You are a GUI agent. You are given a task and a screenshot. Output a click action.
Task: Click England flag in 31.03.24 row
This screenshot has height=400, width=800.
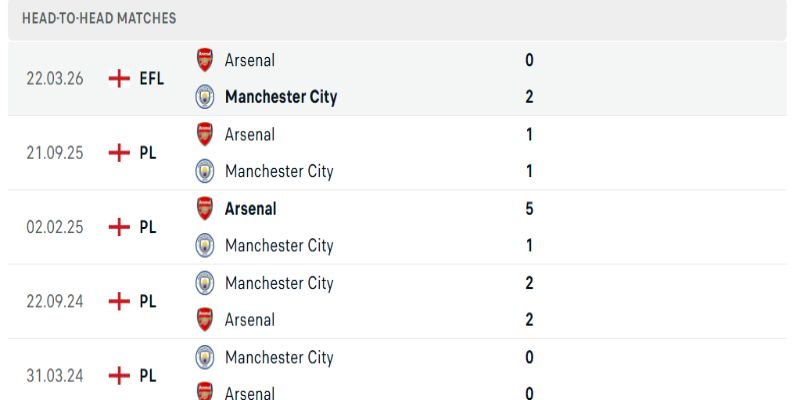tap(120, 376)
